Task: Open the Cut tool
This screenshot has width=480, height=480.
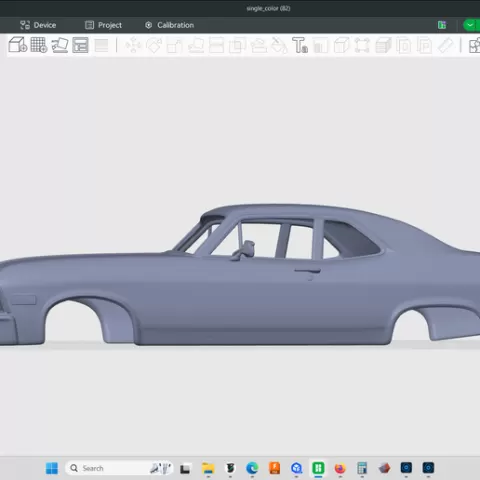Action: [x=216, y=46]
